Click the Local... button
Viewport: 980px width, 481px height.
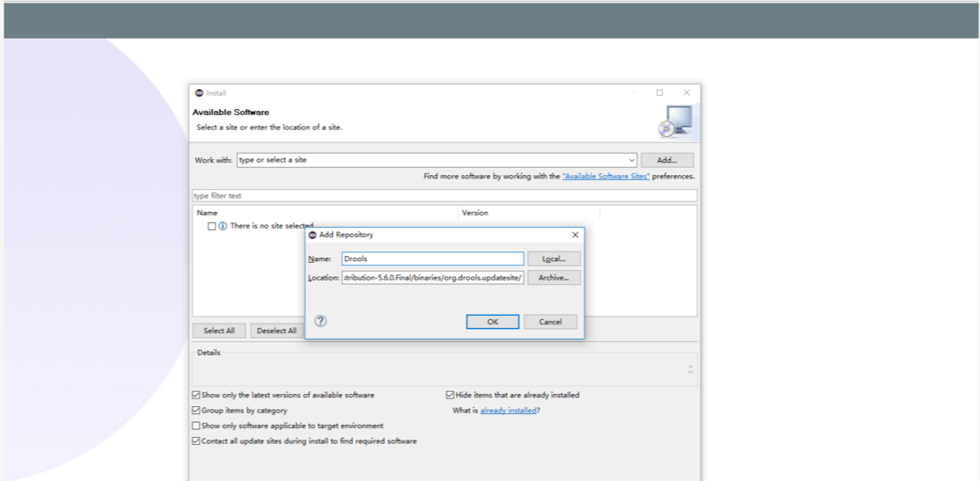tap(553, 259)
